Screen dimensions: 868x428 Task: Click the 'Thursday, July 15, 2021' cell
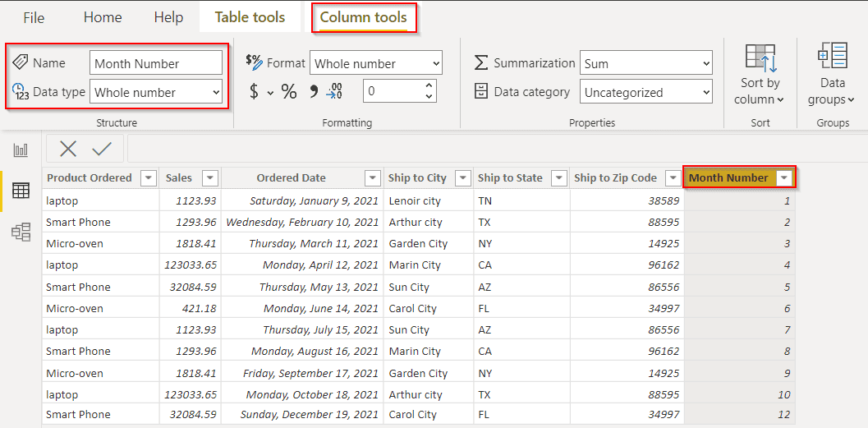(302, 330)
